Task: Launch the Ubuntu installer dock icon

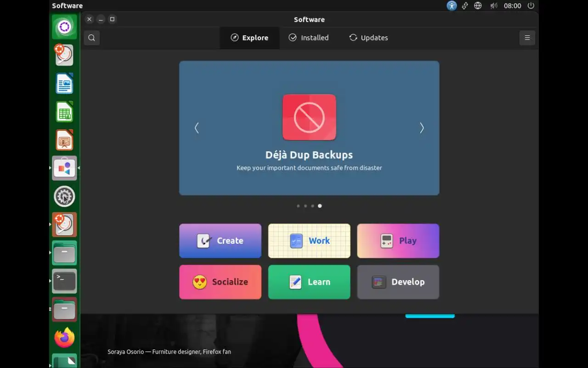Action: click(x=64, y=55)
